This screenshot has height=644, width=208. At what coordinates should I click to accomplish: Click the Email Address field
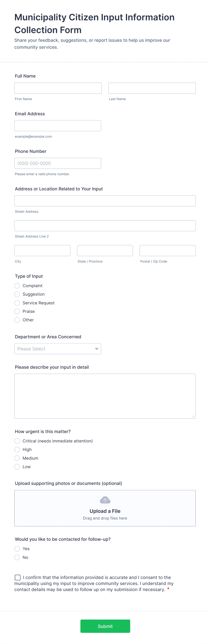(58, 126)
